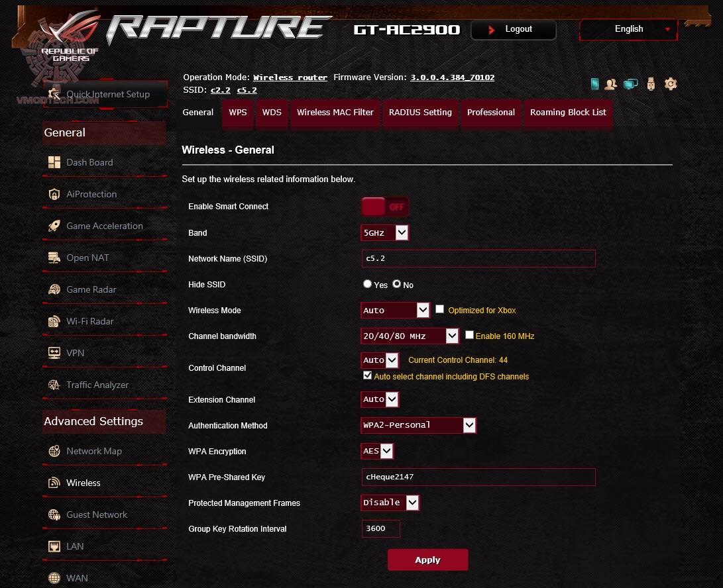Screen dimensions: 723x588
Task: Click the WPA Pre-Shared Key field
Action: (478, 477)
